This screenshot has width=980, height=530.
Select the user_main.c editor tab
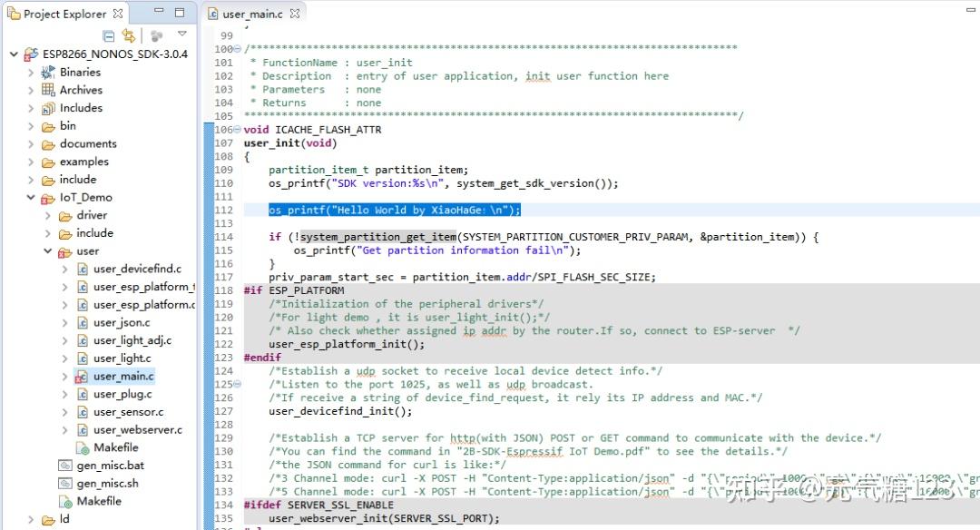(253, 13)
